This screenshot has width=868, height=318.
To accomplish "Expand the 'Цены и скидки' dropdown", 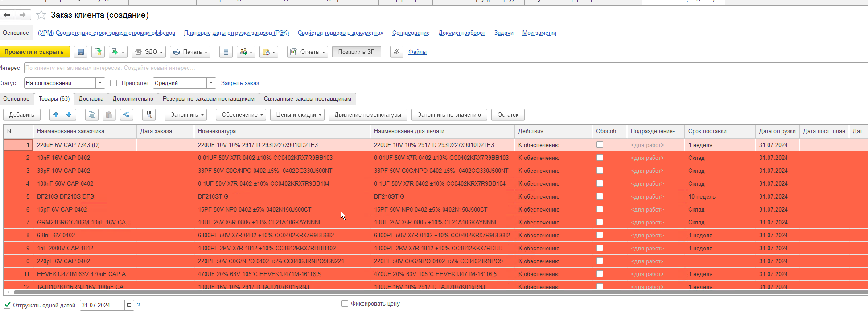I will (x=299, y=115).
